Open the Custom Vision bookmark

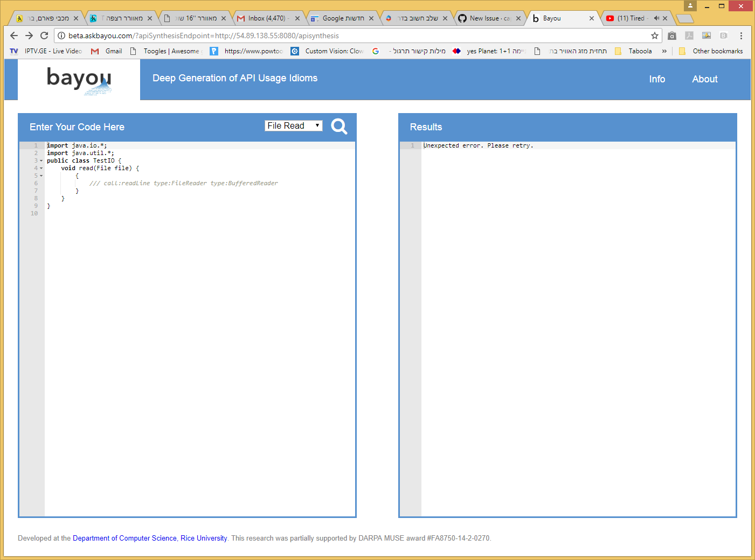pyautogui.click(x=327, y=51)
